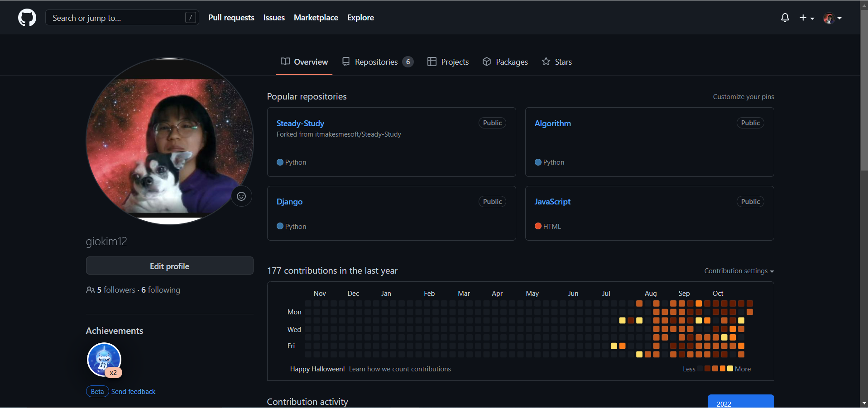Screen dimensions: 868x408
Task: Click Python language dot on Django card
Action: point(280,226)
